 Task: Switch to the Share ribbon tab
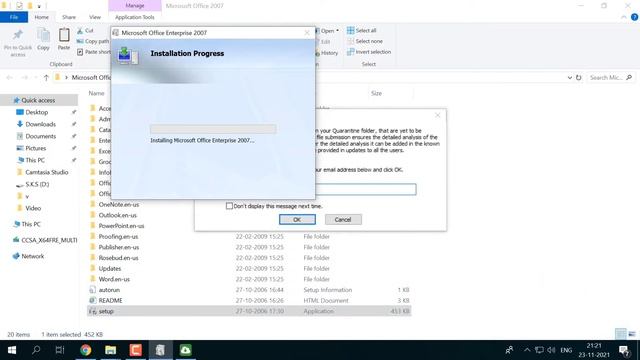tap(69, 17)
